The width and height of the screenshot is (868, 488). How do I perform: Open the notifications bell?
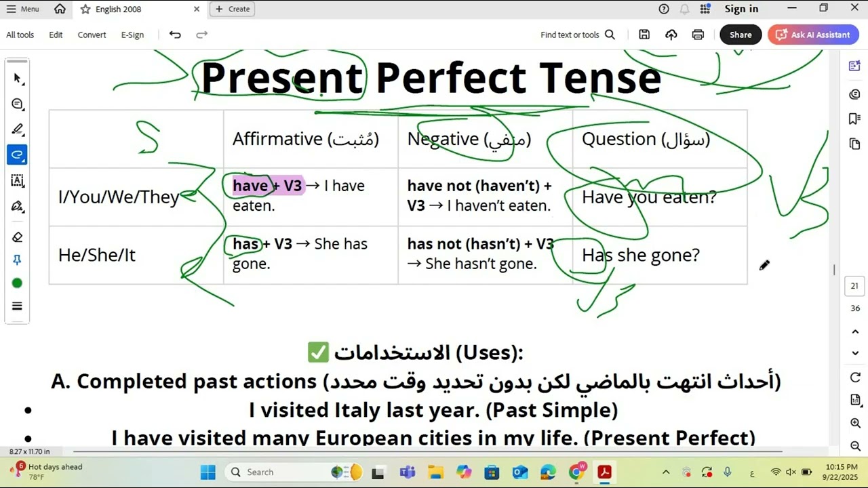click(x=685, y=9)
